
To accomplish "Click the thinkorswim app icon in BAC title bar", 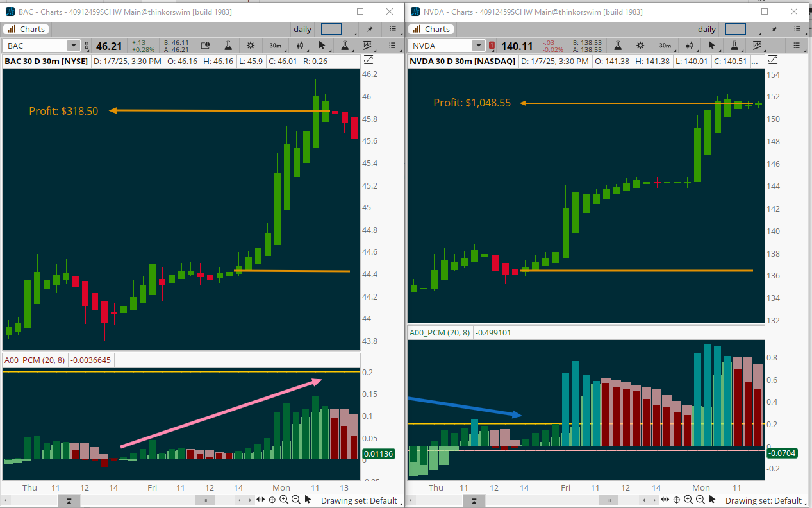I will point(10,12).
